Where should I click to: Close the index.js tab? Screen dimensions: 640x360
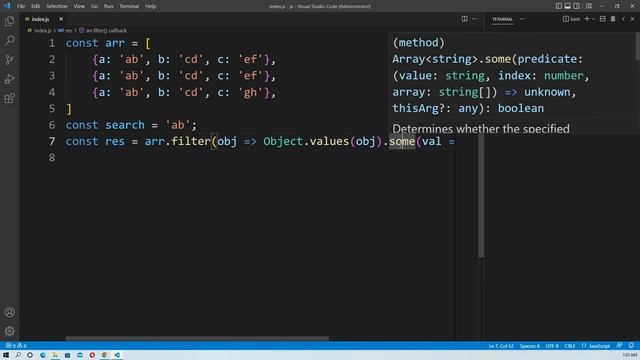61,19
